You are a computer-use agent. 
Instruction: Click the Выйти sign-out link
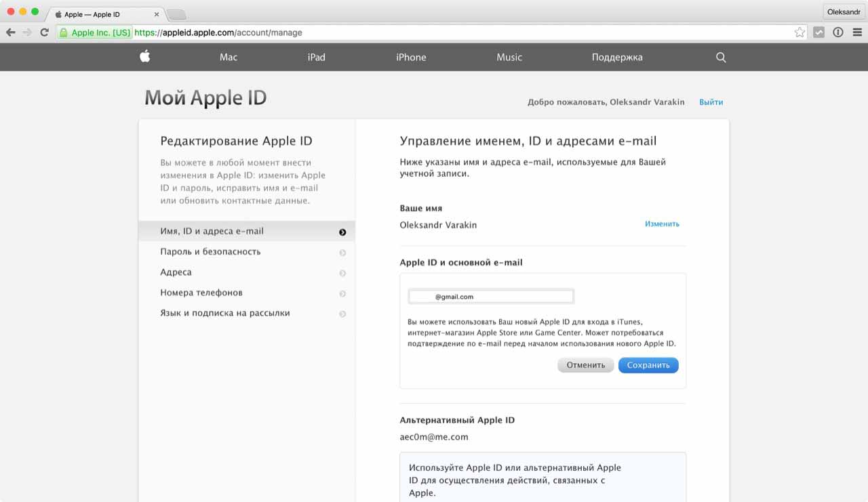pyautogui.click(x=711, y=102)
